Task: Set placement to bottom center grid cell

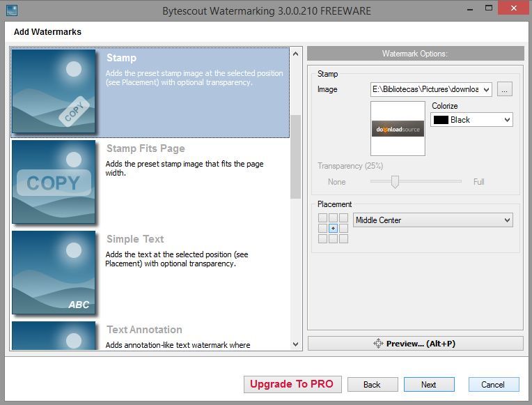Action: click(333, 239)
